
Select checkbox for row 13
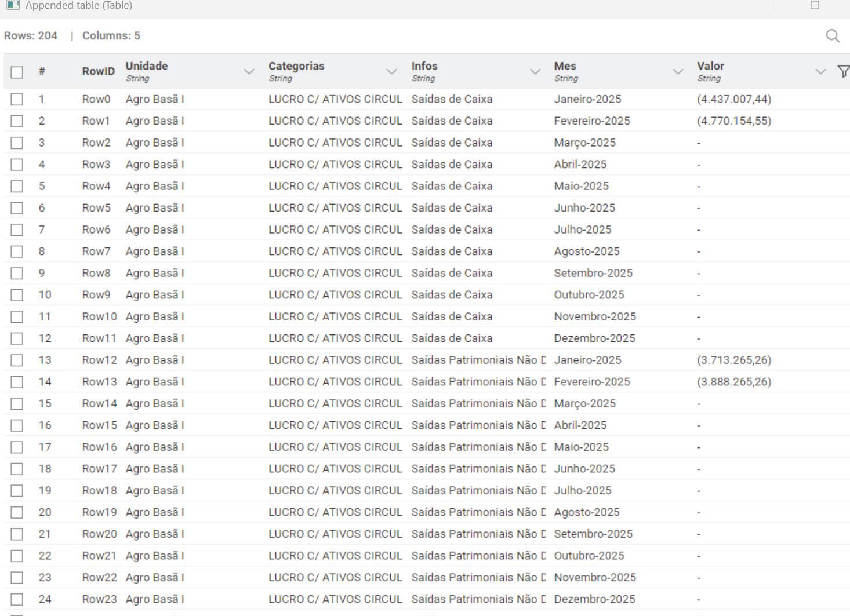coord(17,360)
